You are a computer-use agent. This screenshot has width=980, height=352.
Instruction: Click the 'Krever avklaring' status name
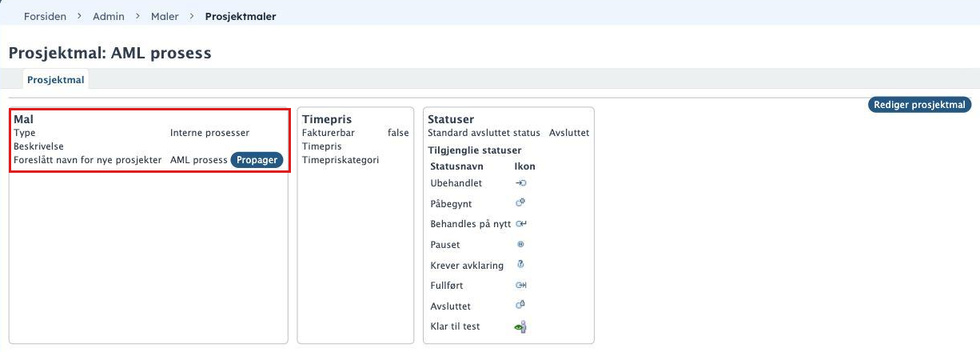point(465,265)
